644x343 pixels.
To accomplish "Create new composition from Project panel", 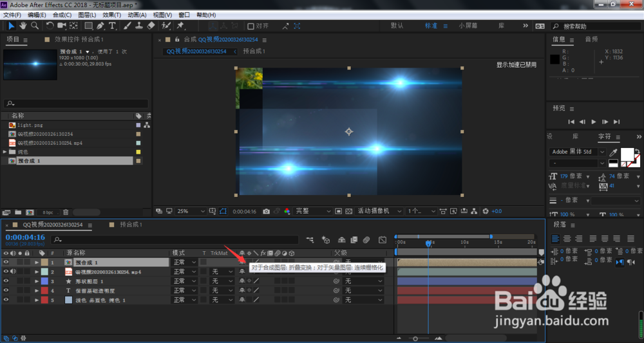I will (x=30, y=212).
